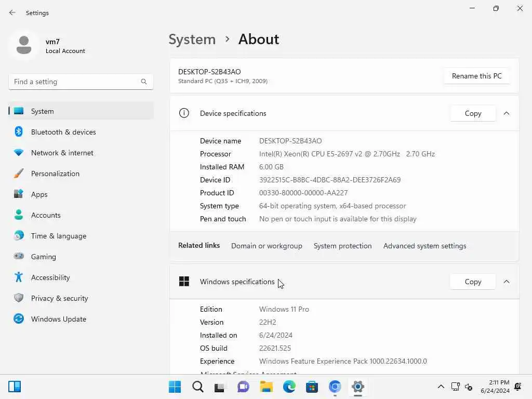The height and width of the screenshot is (399, 532).
Task: Open Microsoft Store from the taskbar
Action: click(312, 387)
